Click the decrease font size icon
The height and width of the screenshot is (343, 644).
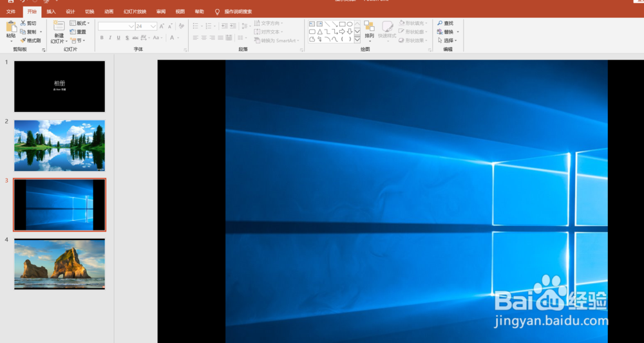tap(170, 26)
